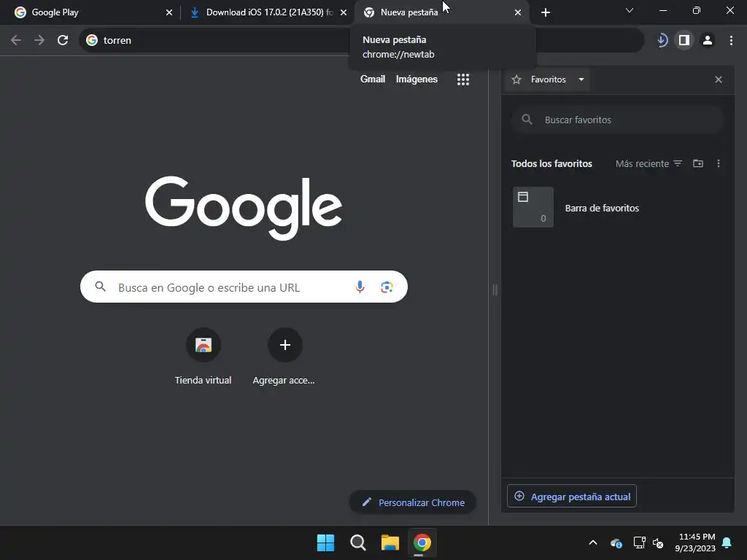Open Chrome's three-dot menu

pos(731,41)
